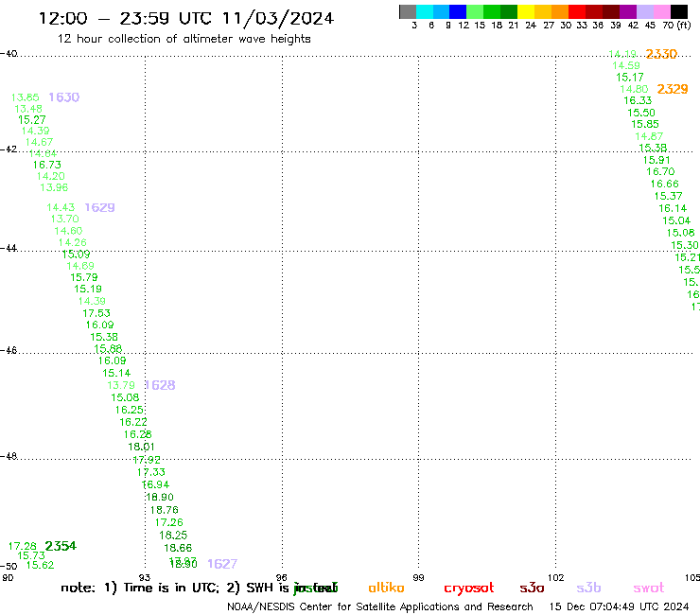Screen dimensions: 700x615
Task: Click the wave height value 17.33
Action: pyautogui.click(x=151, y=472)
